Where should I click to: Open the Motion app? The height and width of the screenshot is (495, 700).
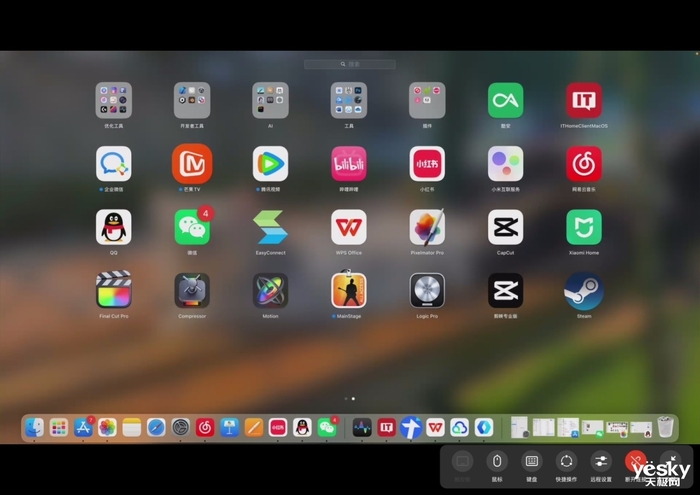pyautogui.click(x=271, y=290)
